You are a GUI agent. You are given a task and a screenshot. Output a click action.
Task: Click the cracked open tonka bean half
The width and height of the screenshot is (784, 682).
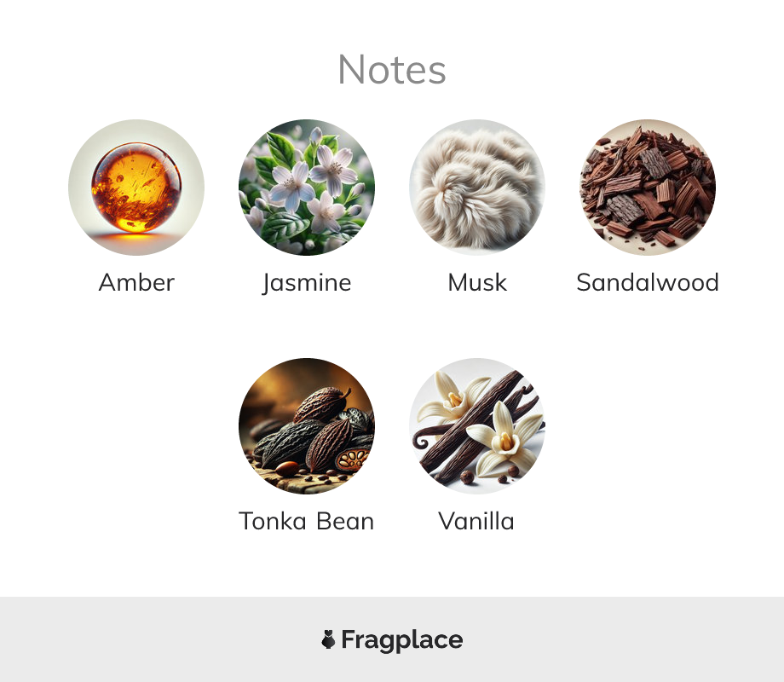coord(352,459)
